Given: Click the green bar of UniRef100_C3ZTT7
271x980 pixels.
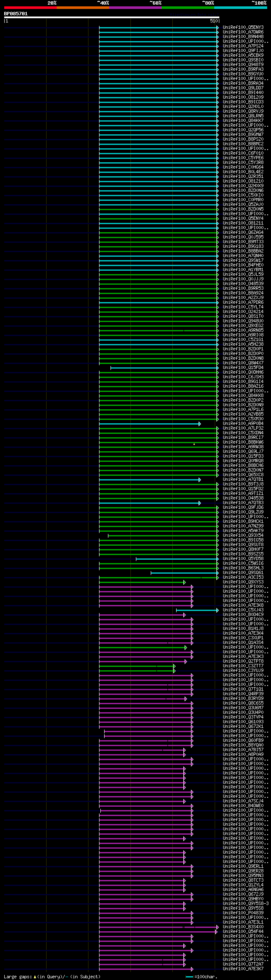Looking at the screenshot, I should tap(137, 666).
